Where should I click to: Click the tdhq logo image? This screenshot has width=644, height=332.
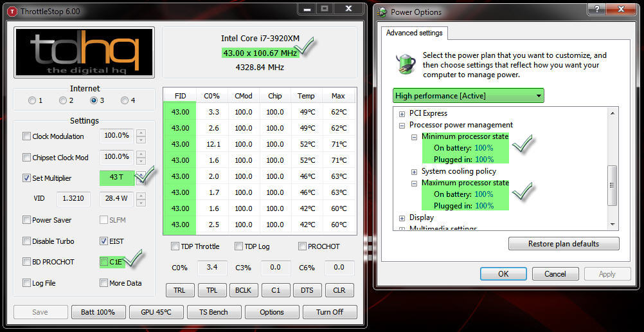click(x=84, y=52)
